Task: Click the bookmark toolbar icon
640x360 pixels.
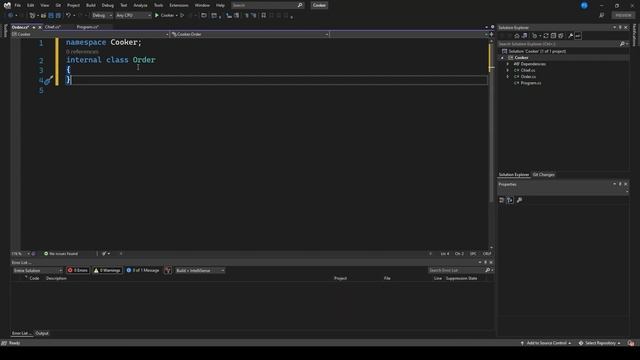Action: [x=264, y=16]
